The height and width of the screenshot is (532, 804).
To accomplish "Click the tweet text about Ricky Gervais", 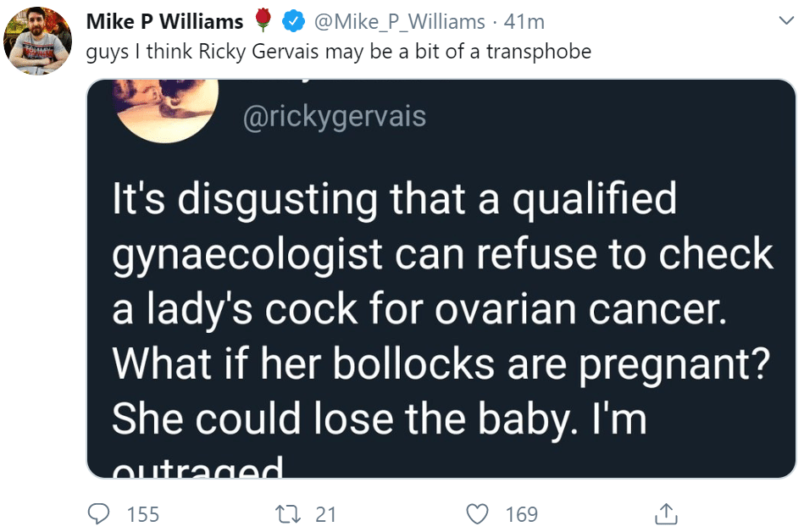I will [338, 52].
